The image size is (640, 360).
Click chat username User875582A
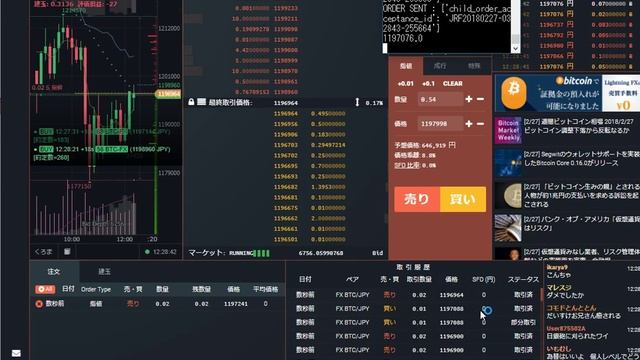pos(566,329)
